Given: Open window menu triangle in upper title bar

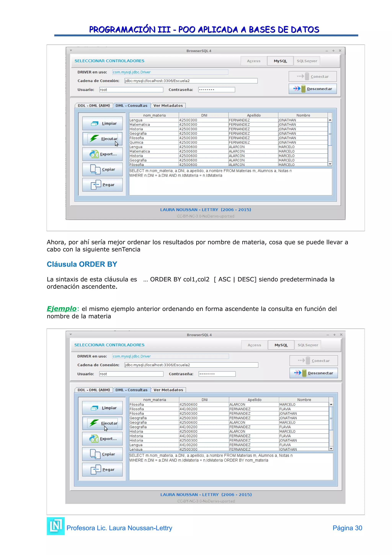Looking at the screenshot, I should [71, 51].
